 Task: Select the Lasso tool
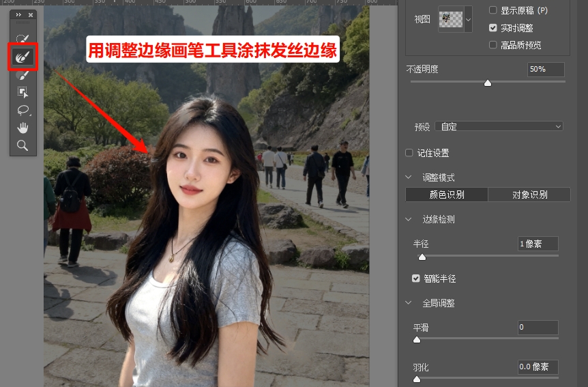(23, 110)
